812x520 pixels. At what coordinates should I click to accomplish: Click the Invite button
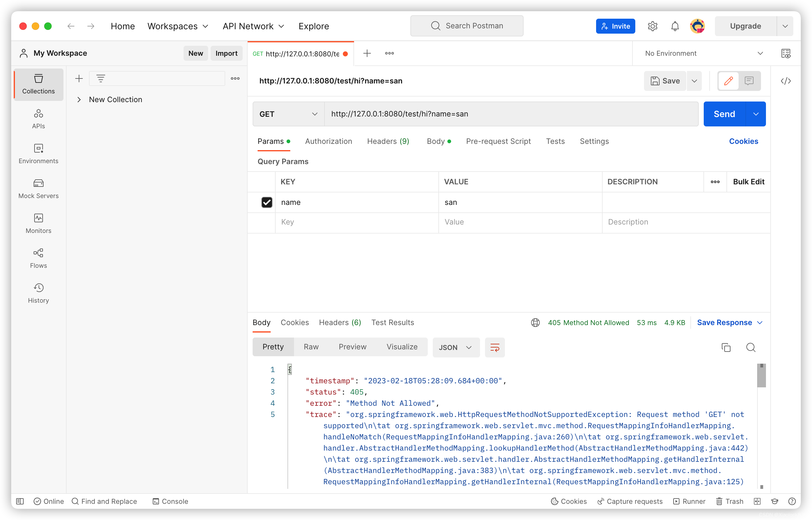click(615, 26)
